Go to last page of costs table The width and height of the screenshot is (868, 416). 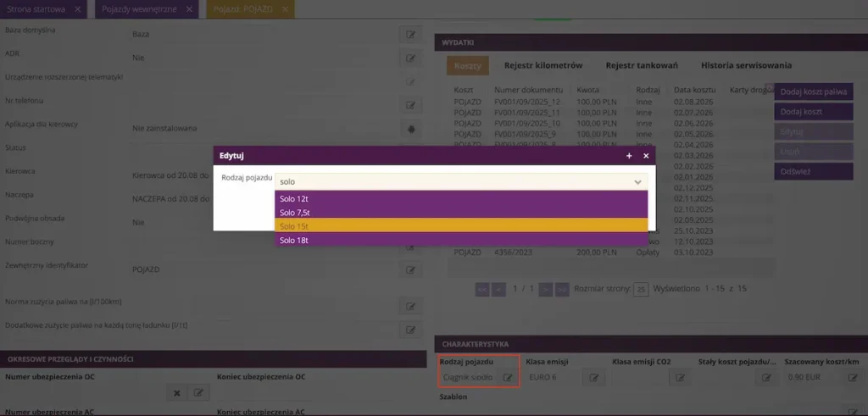(562, 289)
